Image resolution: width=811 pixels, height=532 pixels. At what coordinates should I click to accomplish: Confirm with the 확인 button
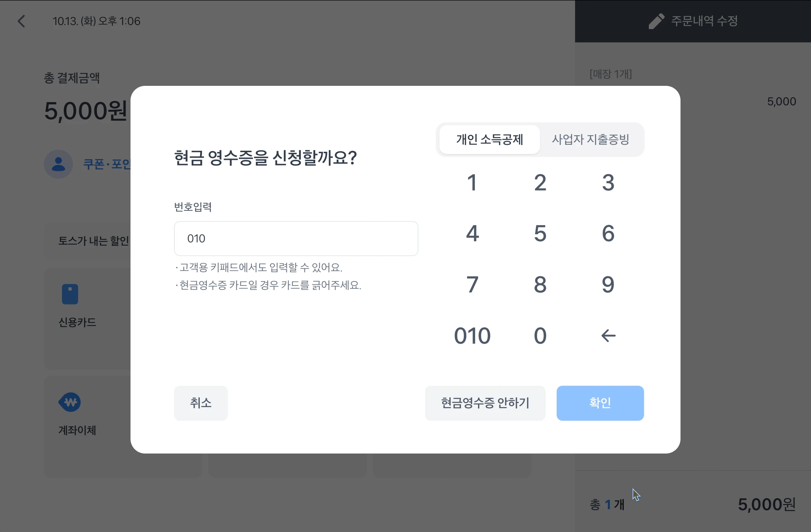pyautogui.click(x=600, y=403)
